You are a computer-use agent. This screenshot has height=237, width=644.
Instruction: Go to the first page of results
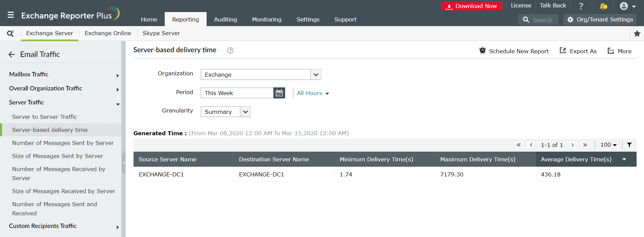pos(519,145)
